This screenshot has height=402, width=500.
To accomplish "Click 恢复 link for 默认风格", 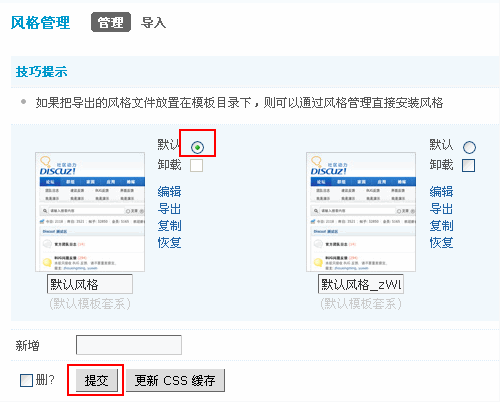I will click(169, 242).
